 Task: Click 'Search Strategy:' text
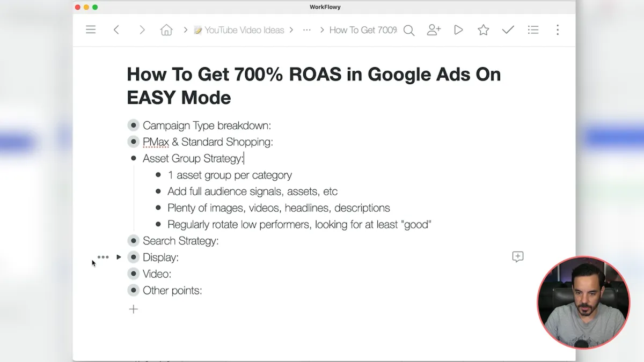180,241
